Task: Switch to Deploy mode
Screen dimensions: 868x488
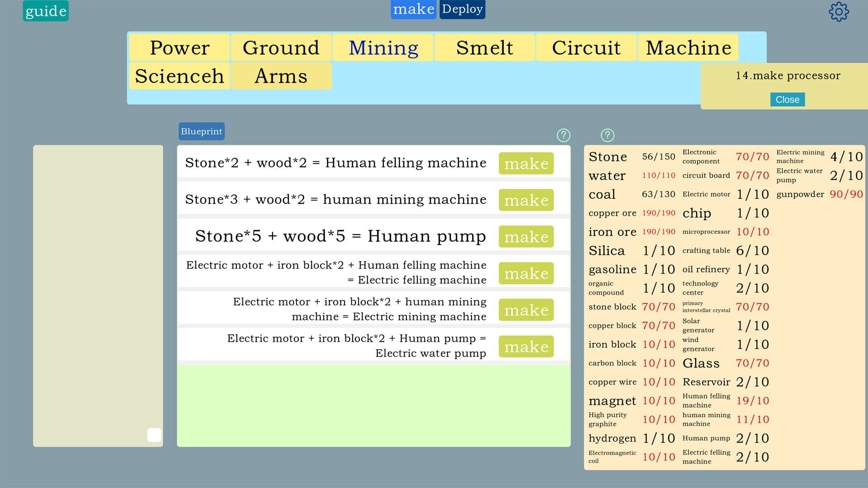Action: pos(462,9)
